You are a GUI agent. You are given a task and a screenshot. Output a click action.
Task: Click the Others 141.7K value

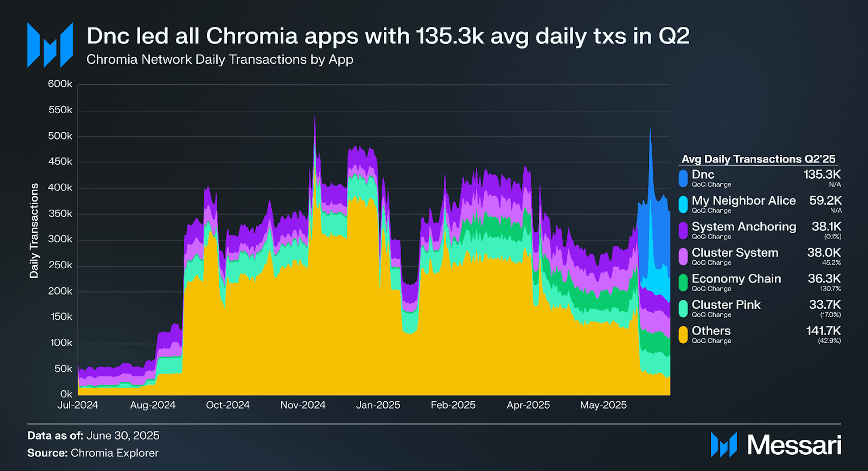pyautogui.click(x=823, y=331)
